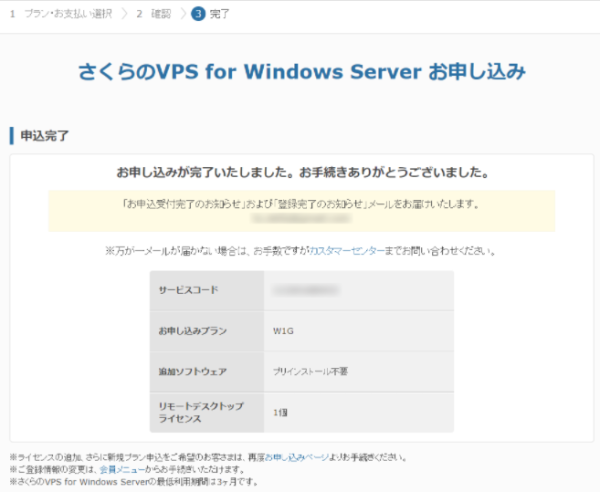Click the page title さくらのVPS for Windows Server お申し込み

tap(302, 72)
